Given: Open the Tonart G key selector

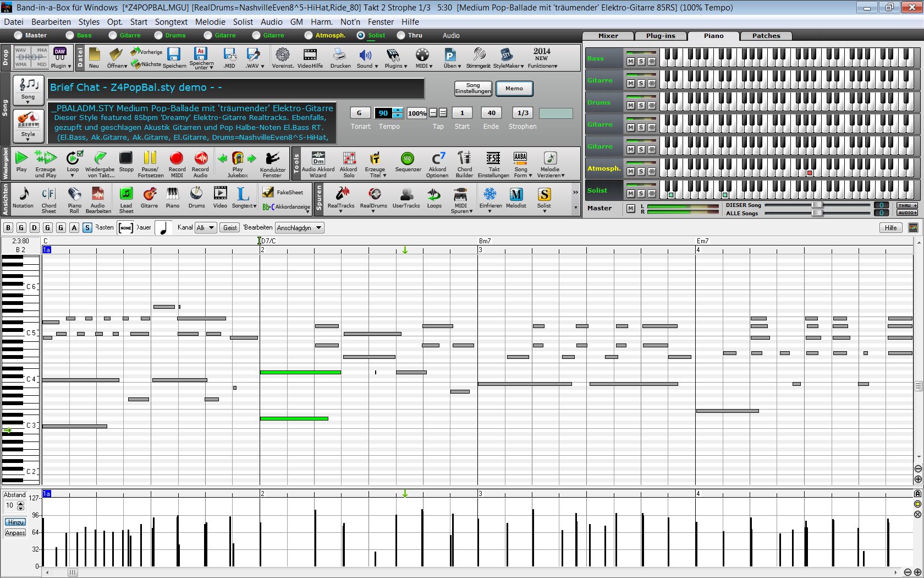Looking at the screenshot, I should 359,113.
